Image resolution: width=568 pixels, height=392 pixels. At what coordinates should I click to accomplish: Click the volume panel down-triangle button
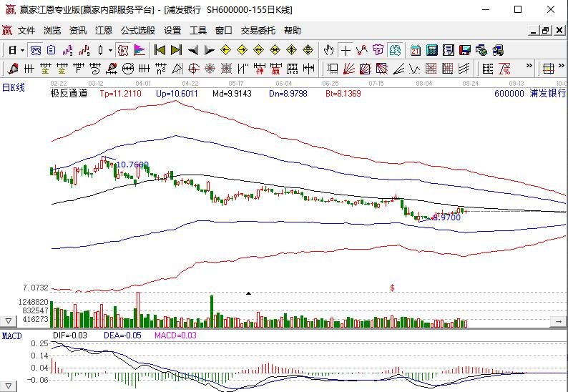pyautogui.click(x=9, y=321)
